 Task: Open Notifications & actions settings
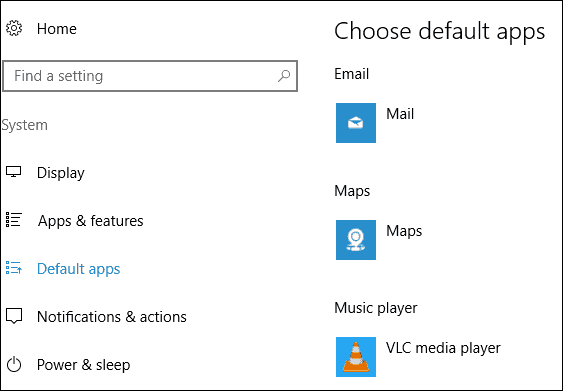tap(112, 317)
